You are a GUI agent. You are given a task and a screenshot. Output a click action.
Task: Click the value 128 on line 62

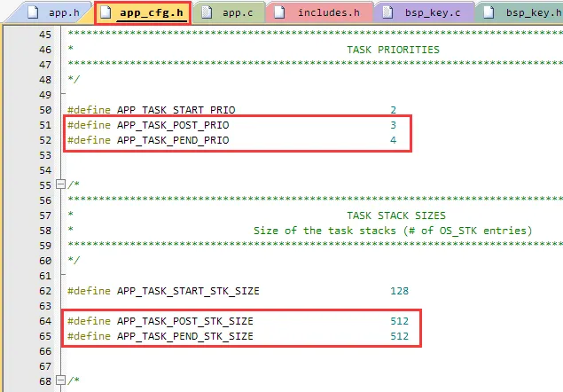tap(399, 291)
